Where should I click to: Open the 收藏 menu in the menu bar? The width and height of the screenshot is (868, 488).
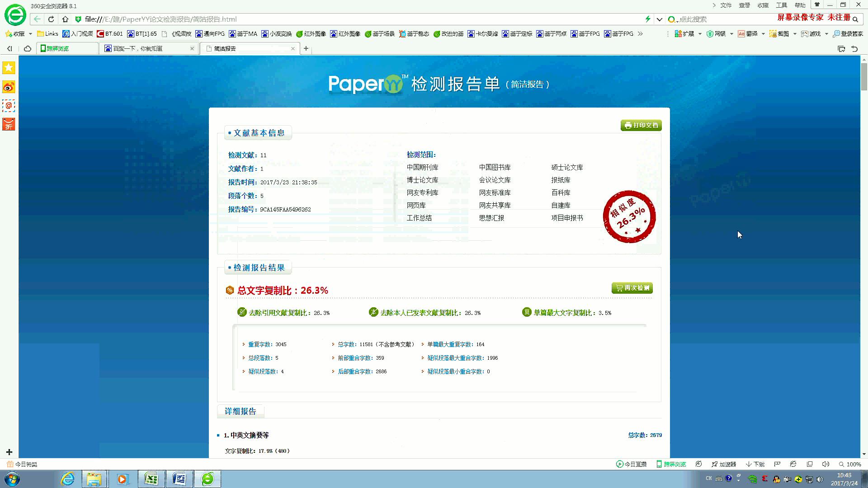point(763,5)
